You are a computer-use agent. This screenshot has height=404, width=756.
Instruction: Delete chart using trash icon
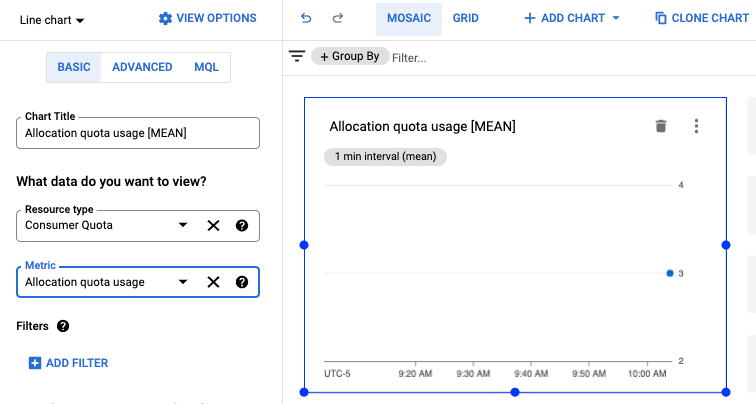[x=660, y=126]
